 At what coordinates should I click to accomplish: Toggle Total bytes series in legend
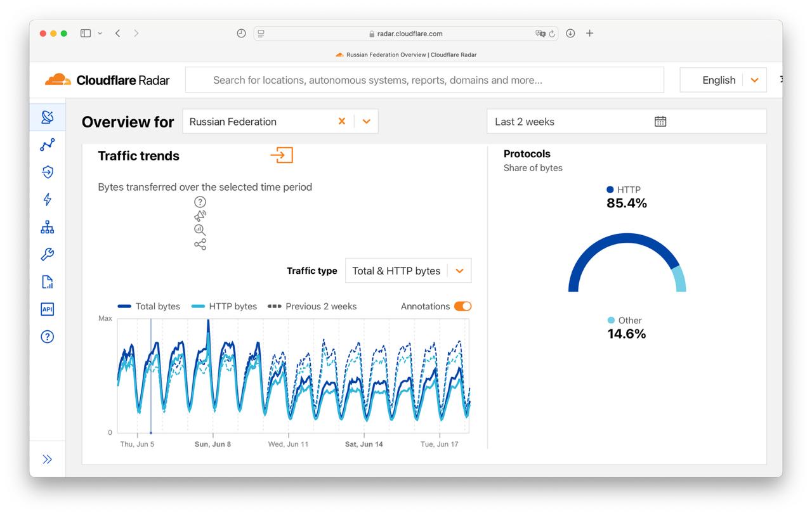coord(149,306)
